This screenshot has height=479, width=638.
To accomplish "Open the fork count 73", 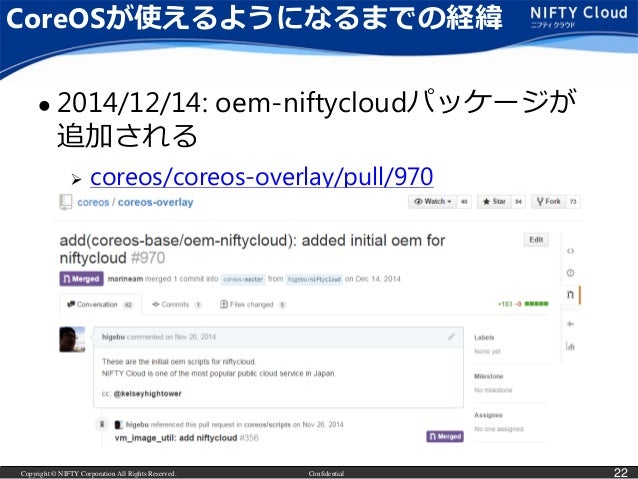I will tap(573, 201).
